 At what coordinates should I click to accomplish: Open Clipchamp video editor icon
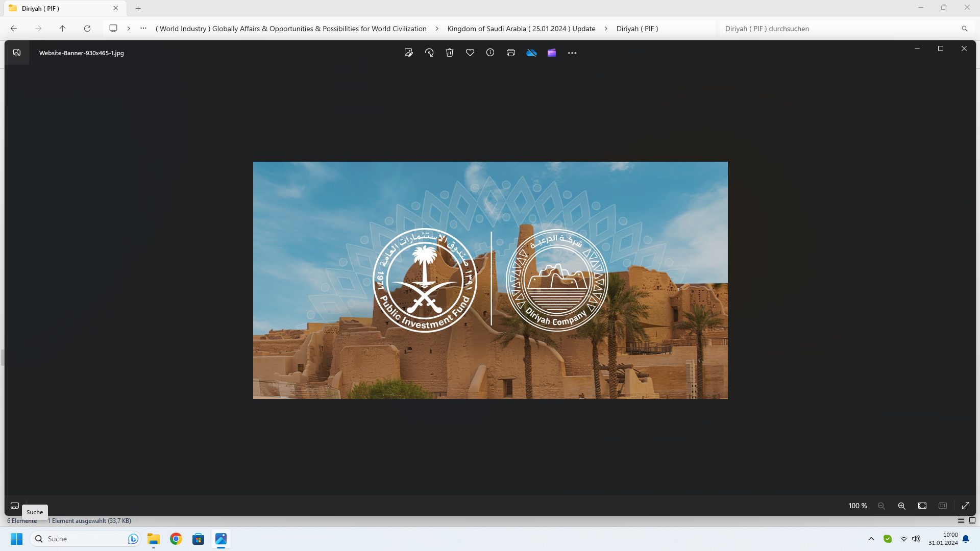[552, 53]
